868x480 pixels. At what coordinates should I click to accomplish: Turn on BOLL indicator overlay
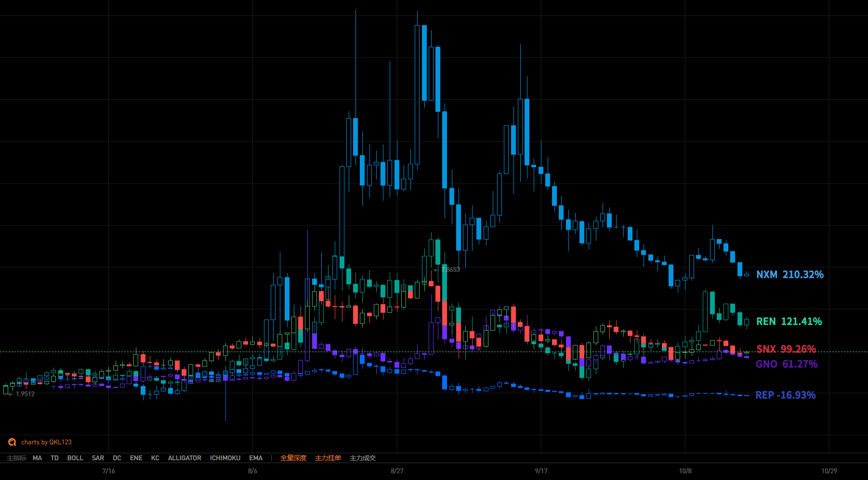[x=75, y=458]
